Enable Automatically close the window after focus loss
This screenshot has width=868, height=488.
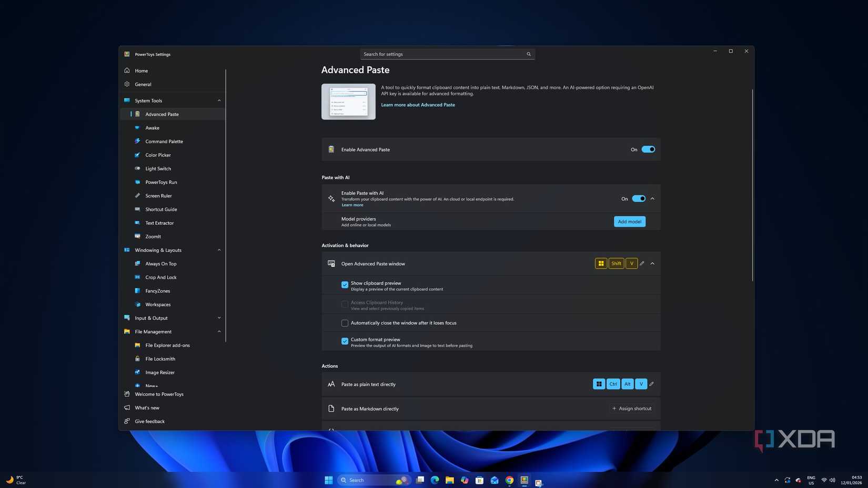coord(345,323)
